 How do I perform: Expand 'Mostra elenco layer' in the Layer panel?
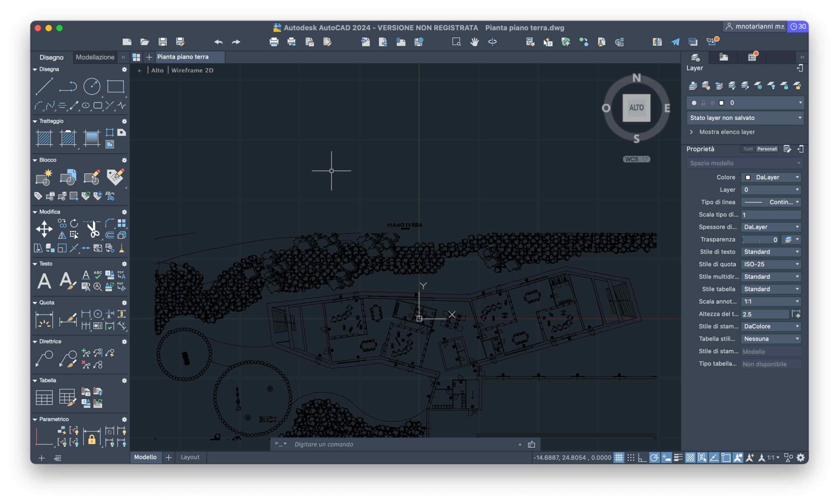tap(727, 132)
